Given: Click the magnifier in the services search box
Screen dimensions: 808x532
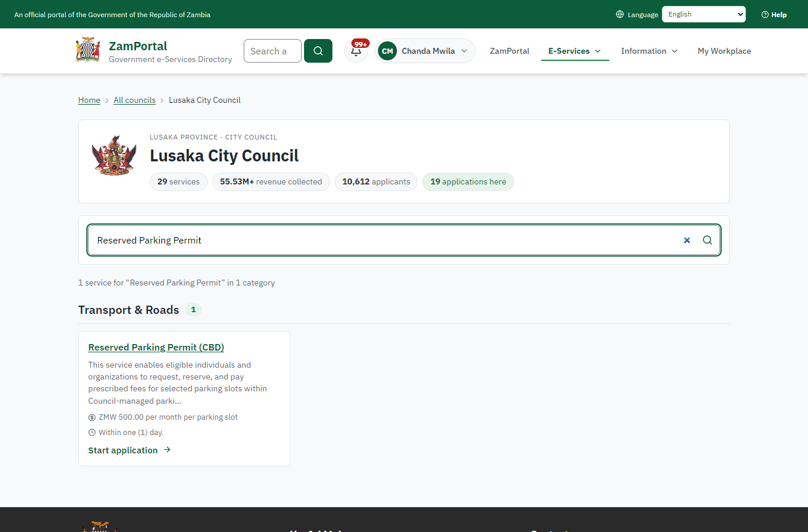Looking at the screenshot, I should (x=707, y=240).
